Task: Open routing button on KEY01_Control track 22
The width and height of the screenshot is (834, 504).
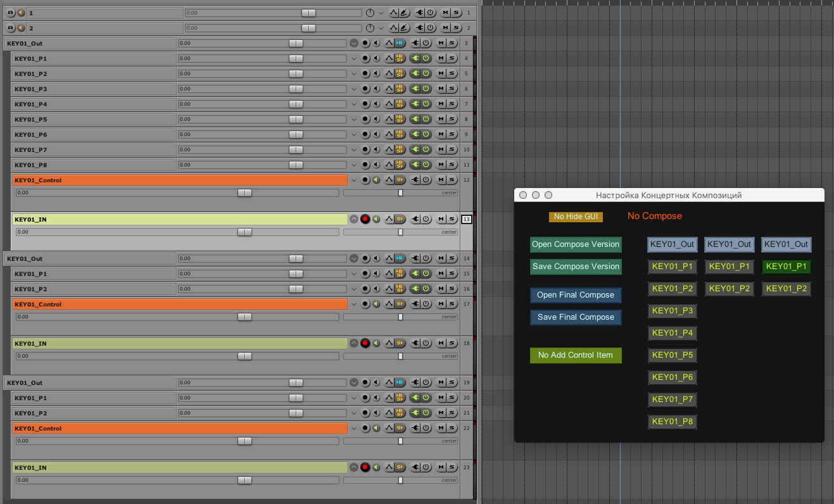Action: coord(400,428)
